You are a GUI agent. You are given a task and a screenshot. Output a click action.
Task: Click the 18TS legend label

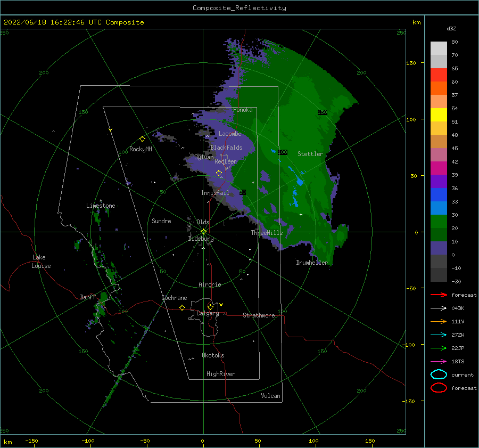coord(458,362)
